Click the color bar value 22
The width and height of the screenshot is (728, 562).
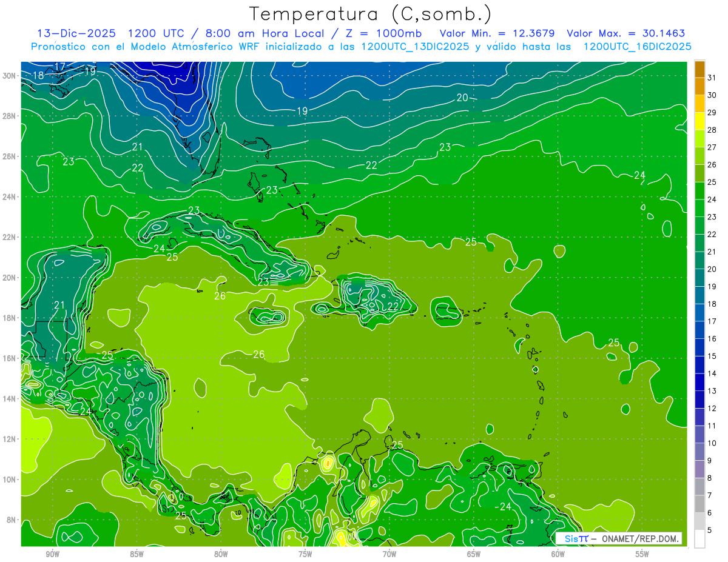coord(712,234)
